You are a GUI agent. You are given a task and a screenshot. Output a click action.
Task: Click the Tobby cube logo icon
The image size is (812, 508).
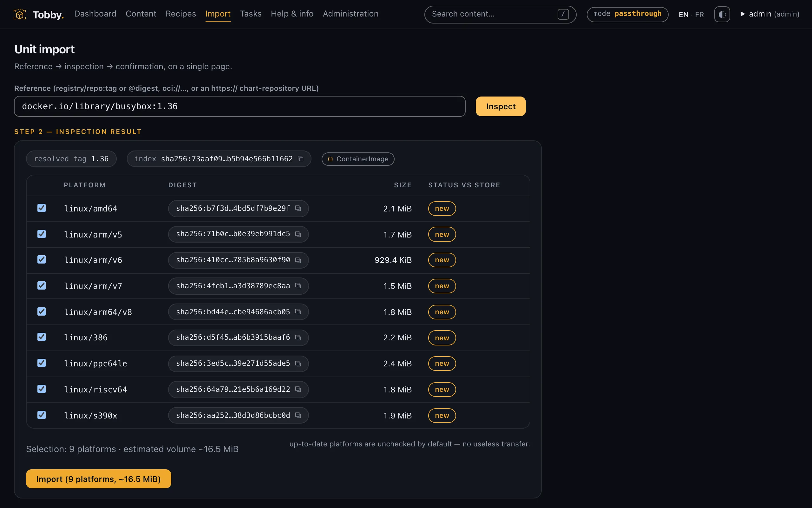coord(19,14)
